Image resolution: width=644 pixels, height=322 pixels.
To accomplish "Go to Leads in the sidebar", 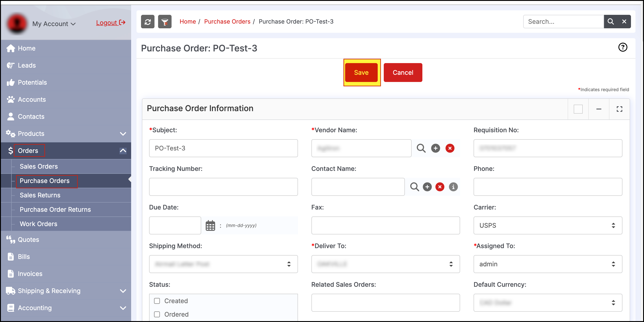I will tap(27, 66).
